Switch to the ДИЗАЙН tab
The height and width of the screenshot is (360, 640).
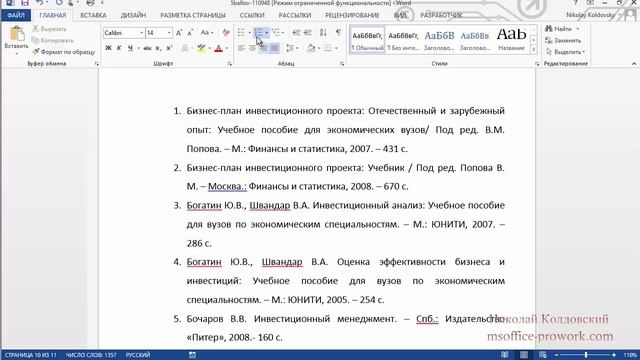(133, 15)
